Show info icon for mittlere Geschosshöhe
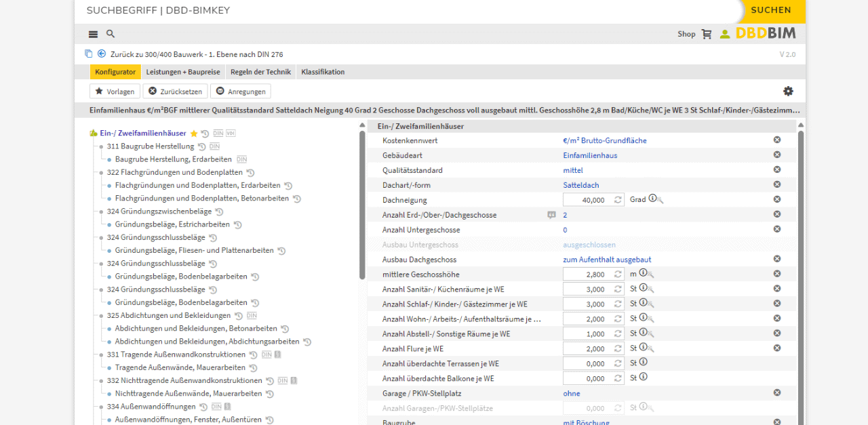868x425 pixels. (x=644, y=273)
